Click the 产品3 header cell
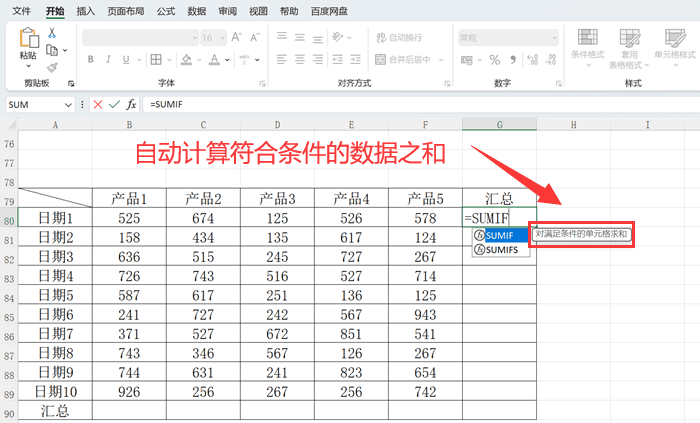 click(277, 199)
